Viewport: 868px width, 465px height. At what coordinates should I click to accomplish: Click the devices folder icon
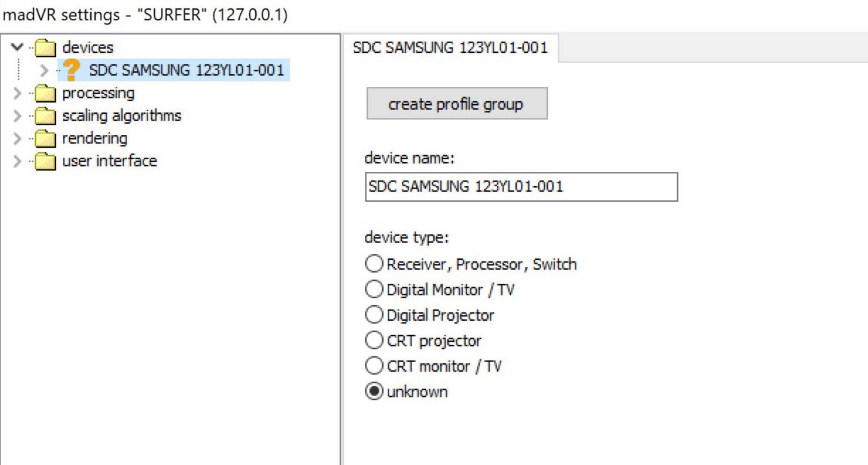[x=45, y=48]
